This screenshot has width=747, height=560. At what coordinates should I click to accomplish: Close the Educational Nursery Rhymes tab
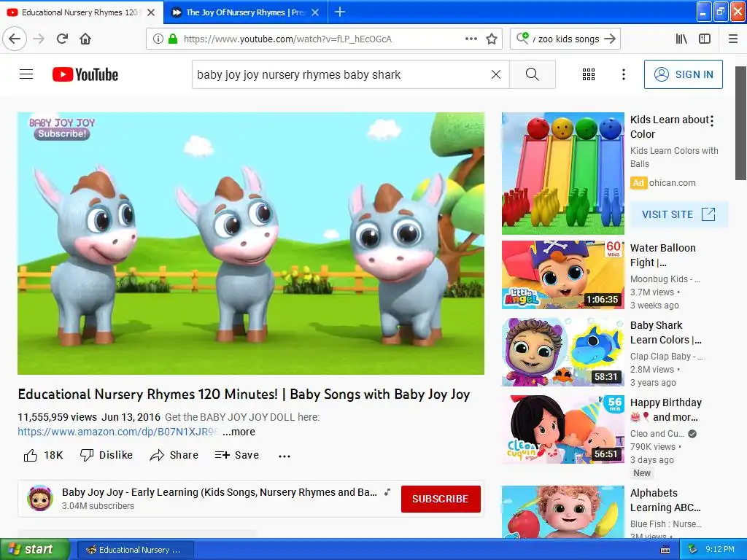point(151,12)
